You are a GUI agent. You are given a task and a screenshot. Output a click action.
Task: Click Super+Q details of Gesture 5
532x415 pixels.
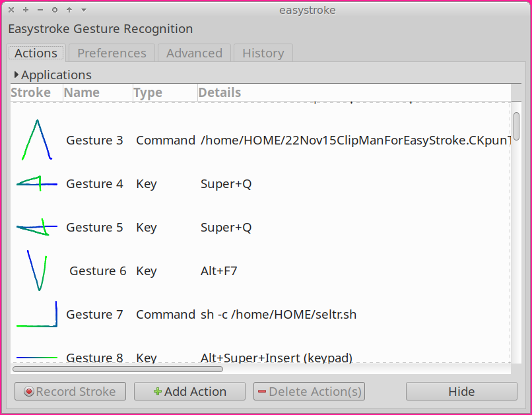click(226, 227)
